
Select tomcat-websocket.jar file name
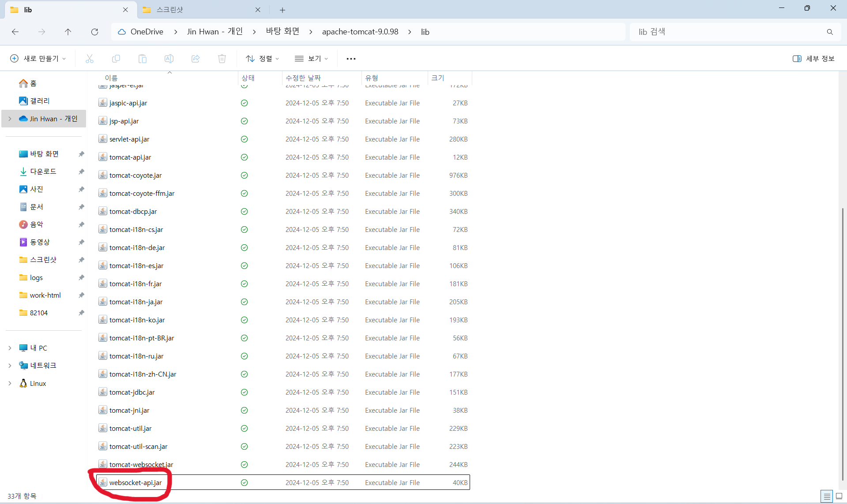click(141, 464)
